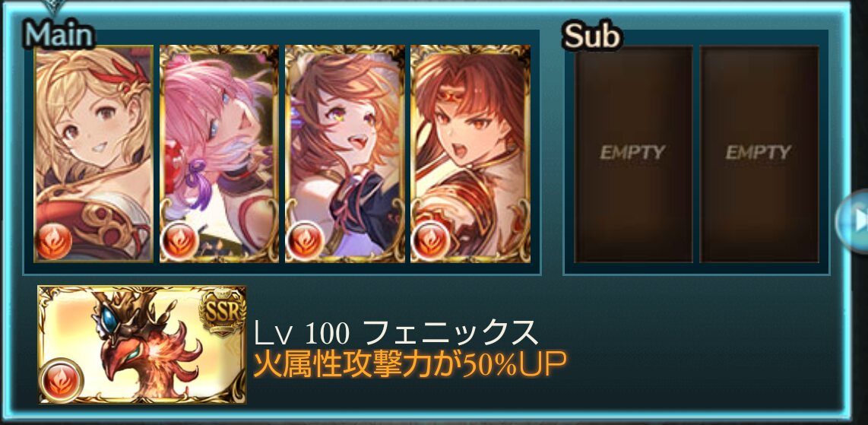868x425 pixels.
Task: Click fire element icon on blonde character
Action: click(x=54, y=241)
